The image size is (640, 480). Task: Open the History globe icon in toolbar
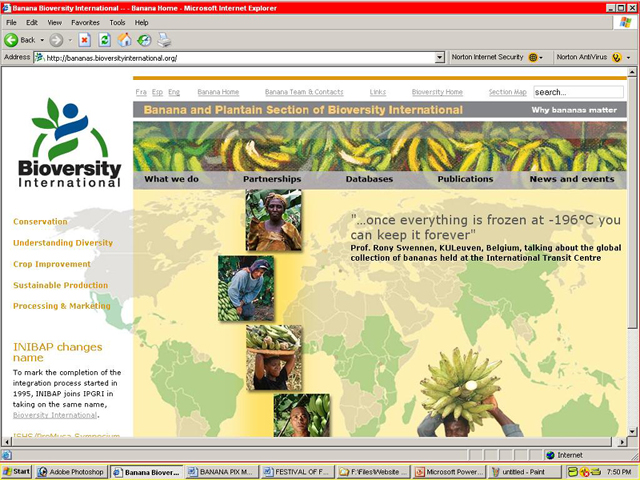click(144, 40)
